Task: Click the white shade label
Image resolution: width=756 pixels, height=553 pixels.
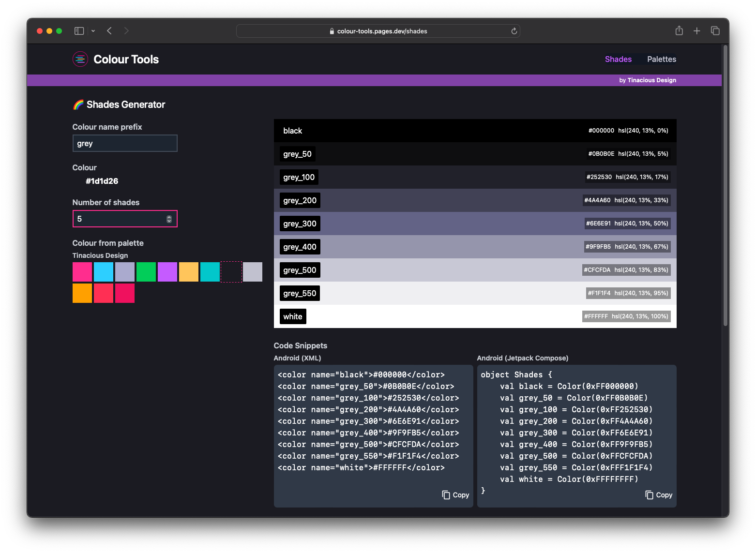Action: point(293,316)
